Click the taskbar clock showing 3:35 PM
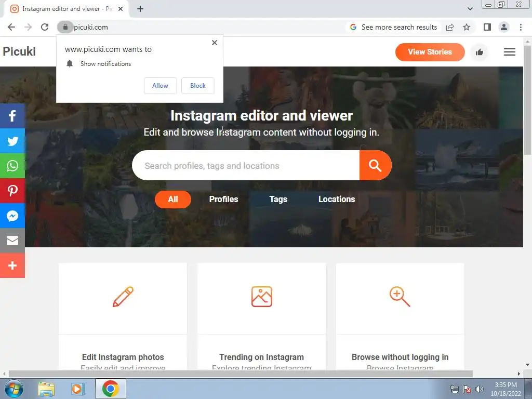The image size is (532, 399). pyautogui.click(x=506, y=389)
